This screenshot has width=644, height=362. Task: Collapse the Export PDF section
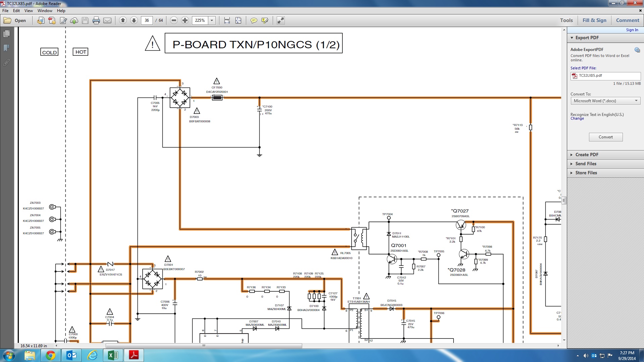coord(587,38)
